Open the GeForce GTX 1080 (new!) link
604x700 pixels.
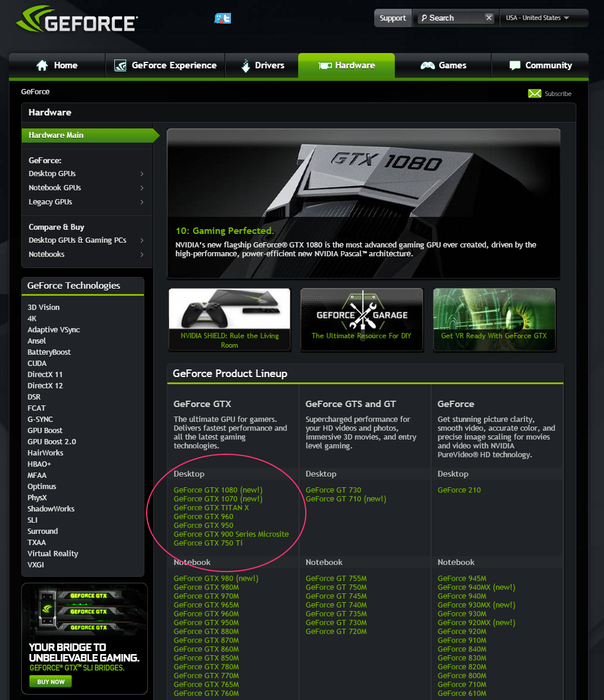point(218,490)
